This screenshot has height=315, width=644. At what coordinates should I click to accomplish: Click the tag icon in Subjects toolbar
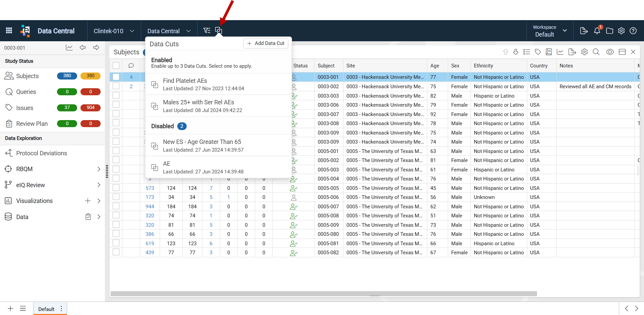(538, 52)
